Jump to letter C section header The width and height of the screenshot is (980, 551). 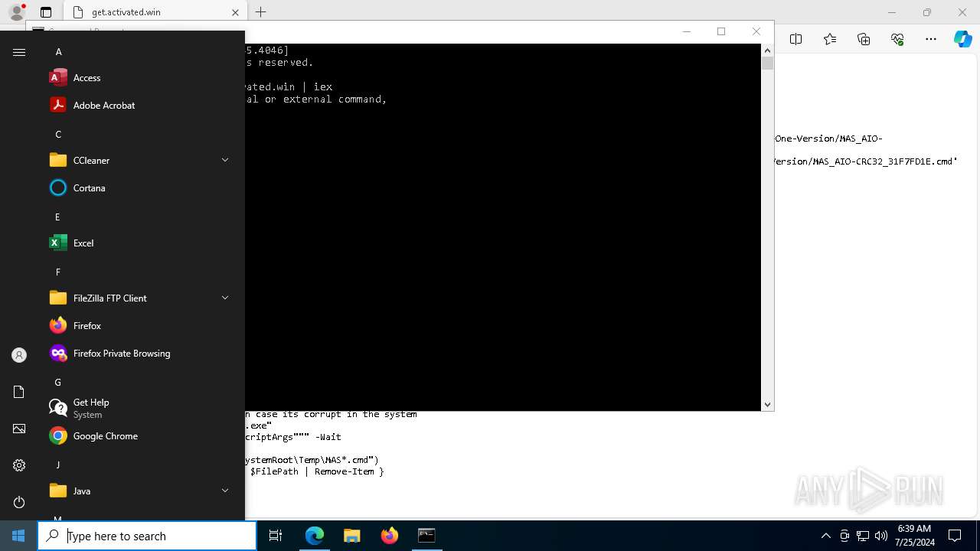point(58,135)
